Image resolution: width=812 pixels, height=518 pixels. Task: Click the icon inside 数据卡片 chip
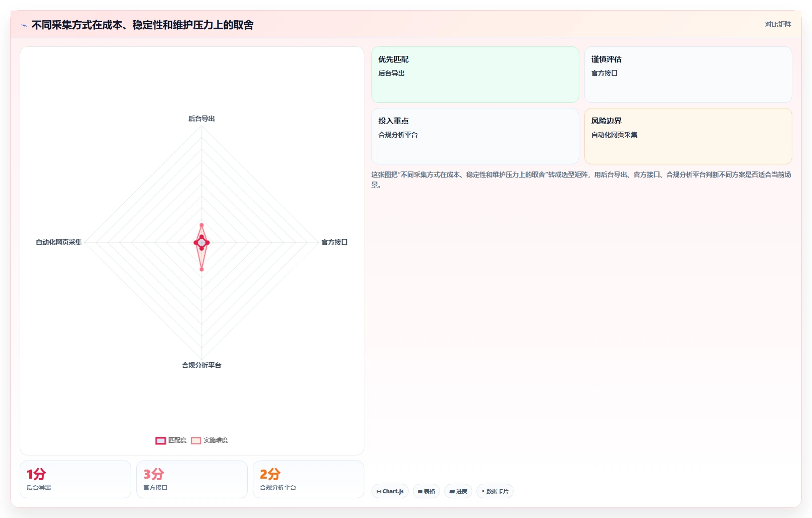coord(483,491)
